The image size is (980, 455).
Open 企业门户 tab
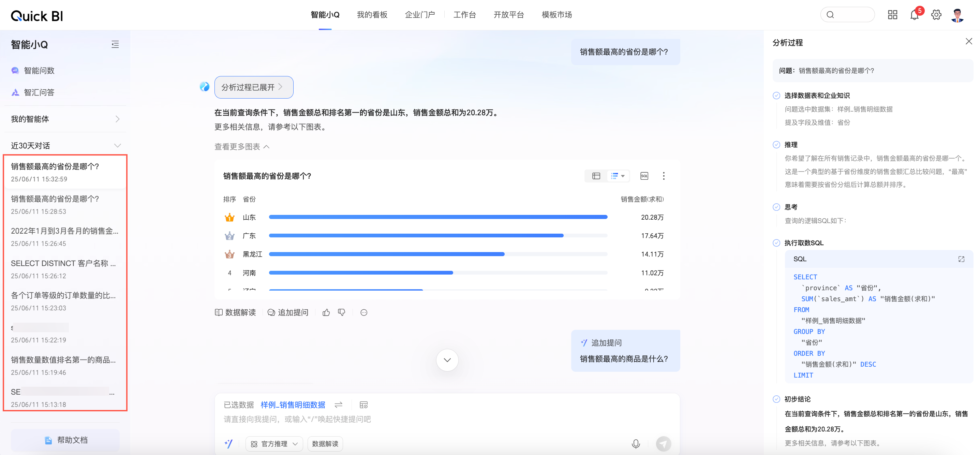420,15
